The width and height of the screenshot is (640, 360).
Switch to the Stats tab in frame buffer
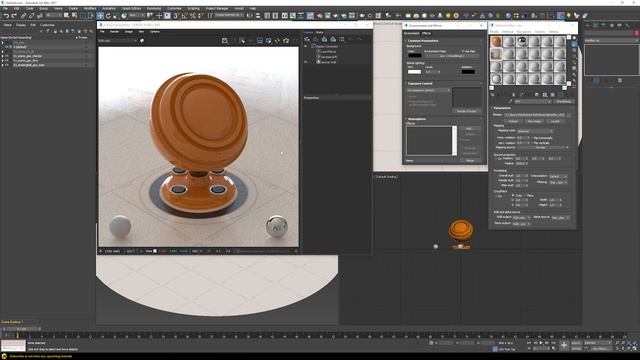click(x=320, y=32)
